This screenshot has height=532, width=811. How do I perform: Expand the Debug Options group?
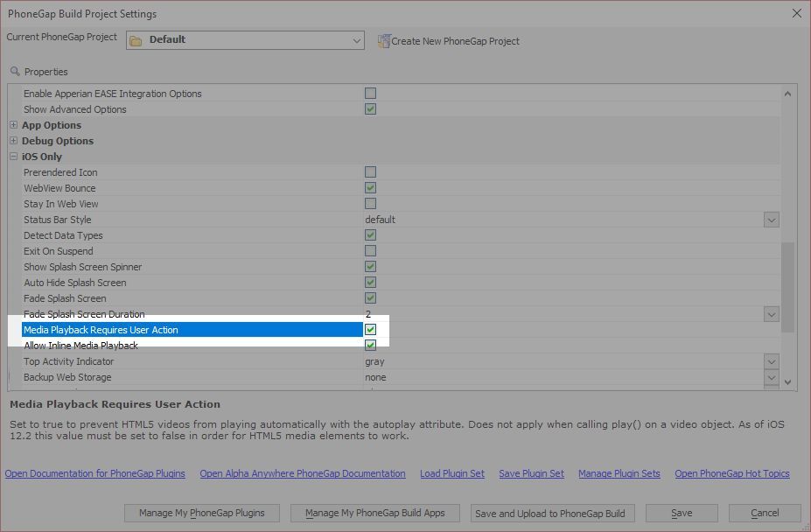pyautogui.click(x=13, y=140)
